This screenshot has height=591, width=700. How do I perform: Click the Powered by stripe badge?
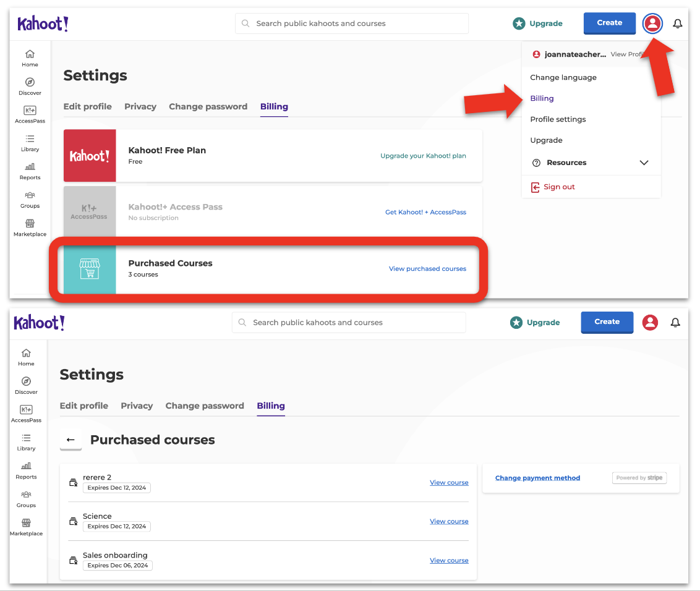tap(639, 478)
